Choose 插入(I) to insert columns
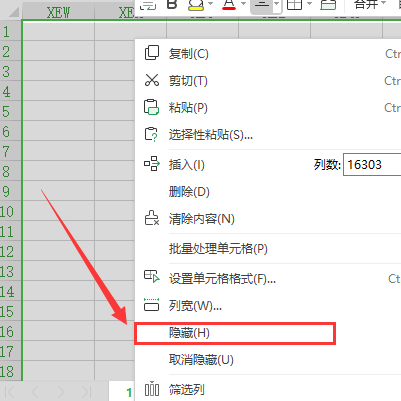The height and width of the screenshot is (401, 401). (x=186, y=165)
